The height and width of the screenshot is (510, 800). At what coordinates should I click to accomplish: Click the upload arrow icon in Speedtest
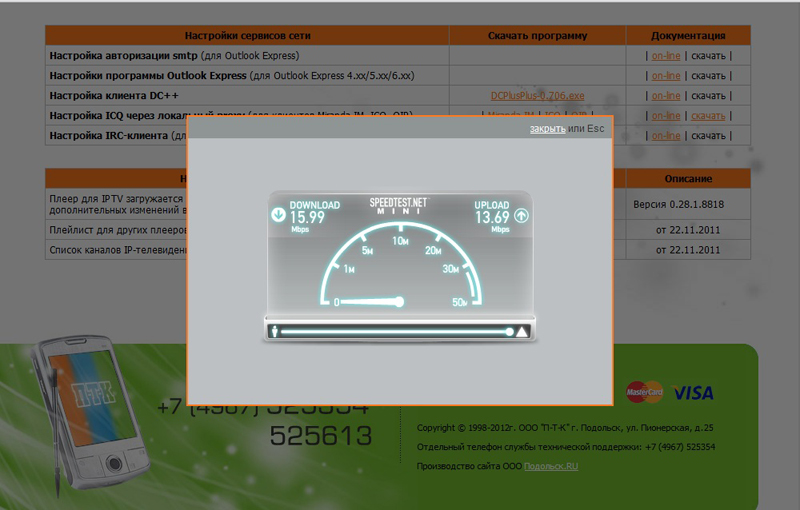tap(521, 215)
